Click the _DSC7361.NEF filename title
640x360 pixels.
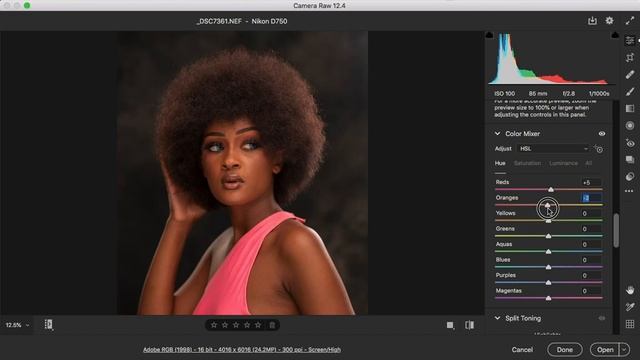(x=219, y=21)
